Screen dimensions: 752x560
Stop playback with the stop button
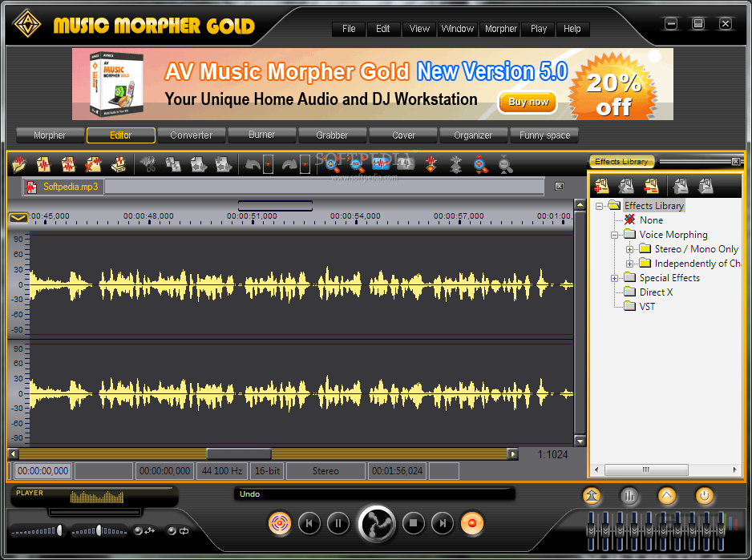tap(414, 523)
